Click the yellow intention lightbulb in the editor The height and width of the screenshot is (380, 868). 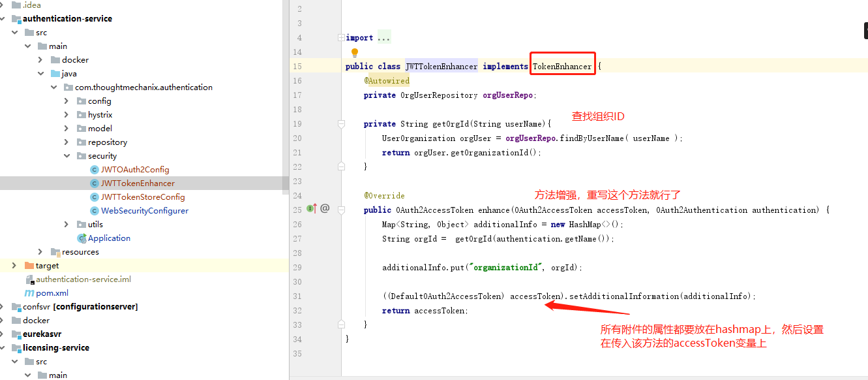[355, 52]
